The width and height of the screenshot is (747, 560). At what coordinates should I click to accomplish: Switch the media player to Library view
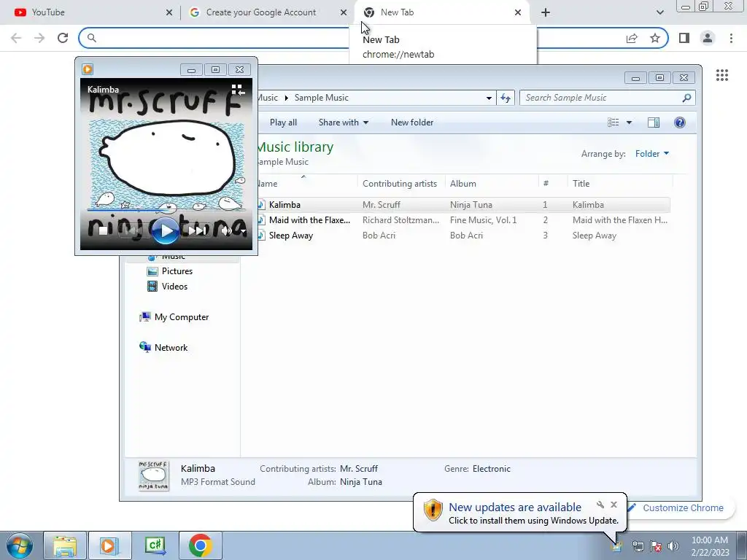[238, 90]
